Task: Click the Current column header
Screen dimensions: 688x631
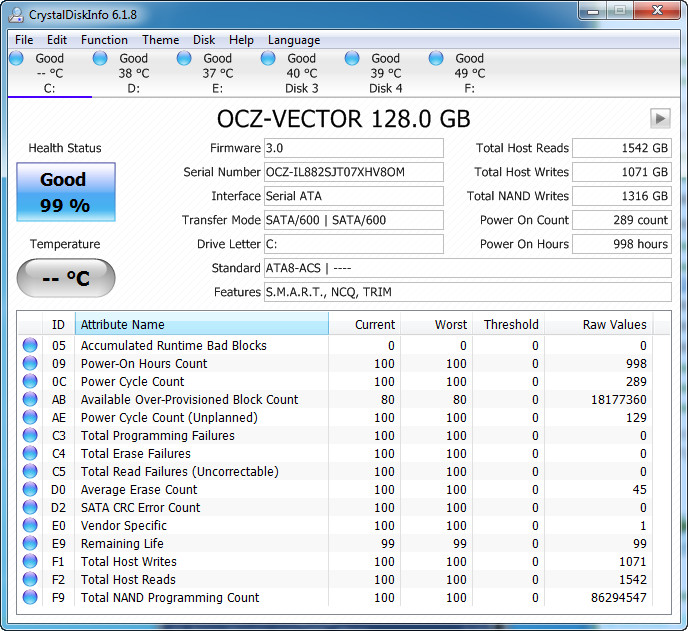Action: (365, 325)
